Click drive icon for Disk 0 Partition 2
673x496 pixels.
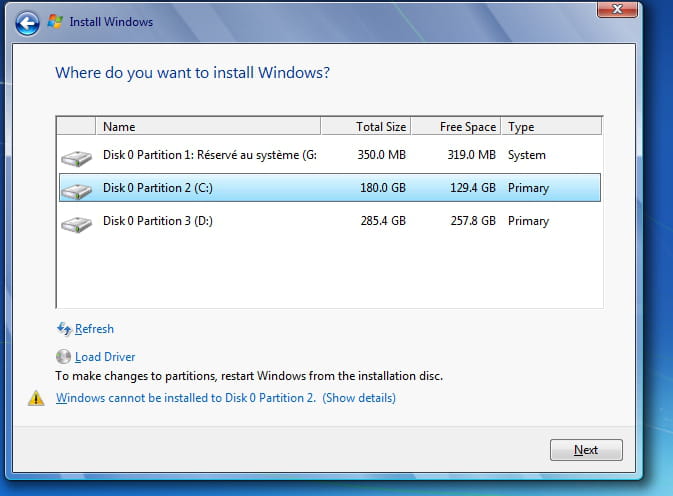pos(76,191)
